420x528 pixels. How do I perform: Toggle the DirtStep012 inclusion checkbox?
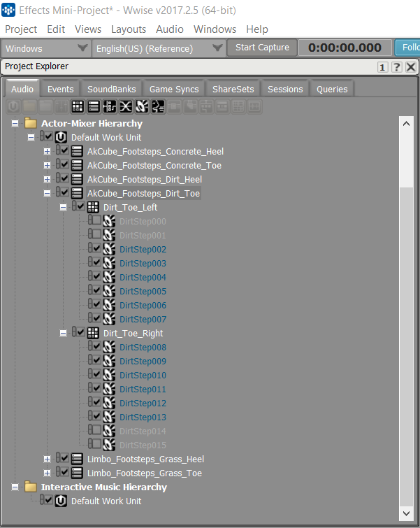(97, 401)
